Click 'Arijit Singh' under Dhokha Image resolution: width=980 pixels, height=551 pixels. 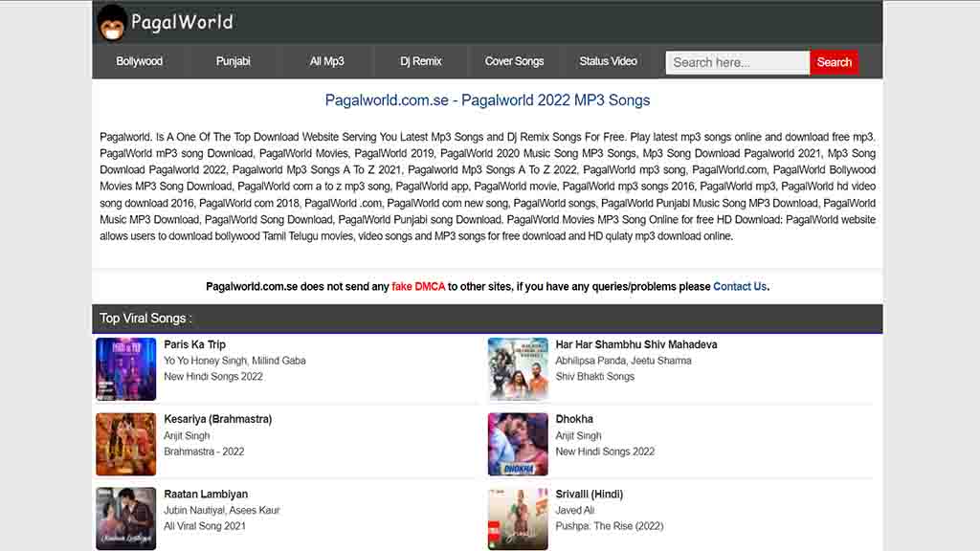pyautogui.click(x=579, y=435)
